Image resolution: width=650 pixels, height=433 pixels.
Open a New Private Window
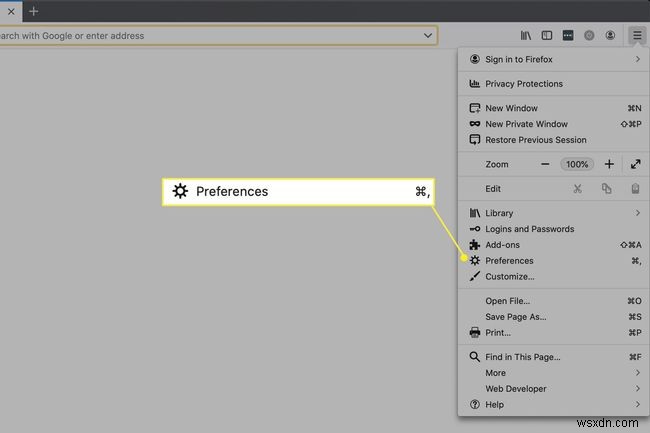[554, 124]
